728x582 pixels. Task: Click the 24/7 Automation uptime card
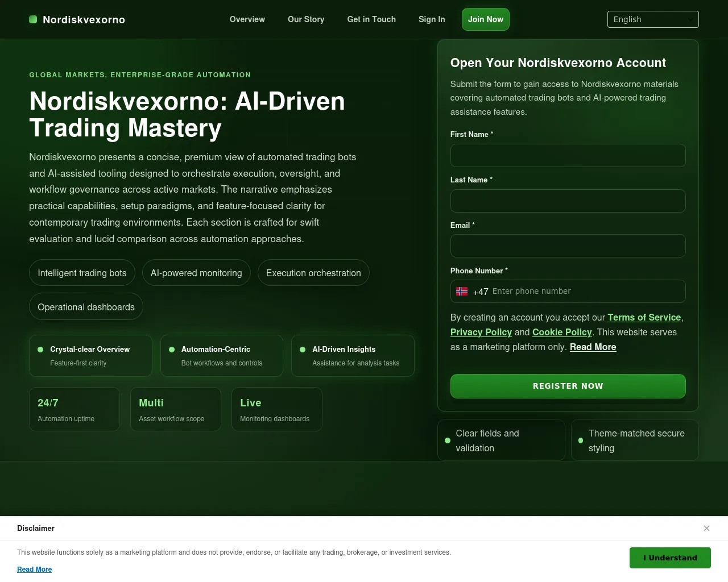tap(75, 409)
